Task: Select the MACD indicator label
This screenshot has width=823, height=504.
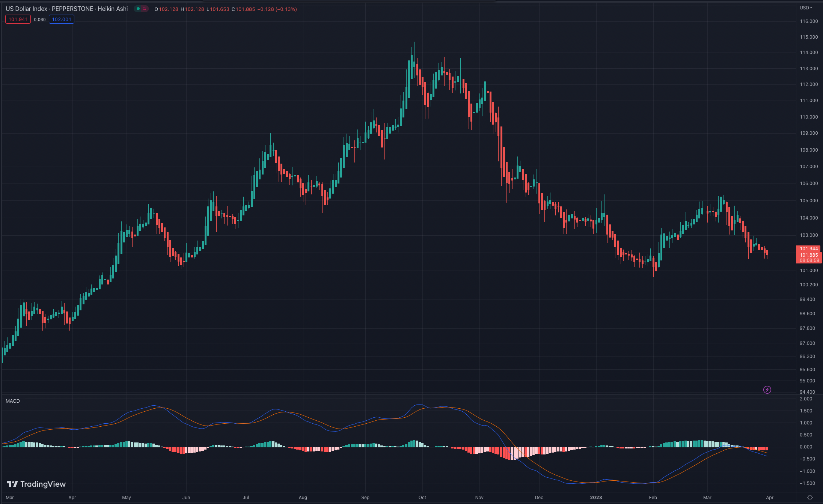Action: click(x=13, y=401)
